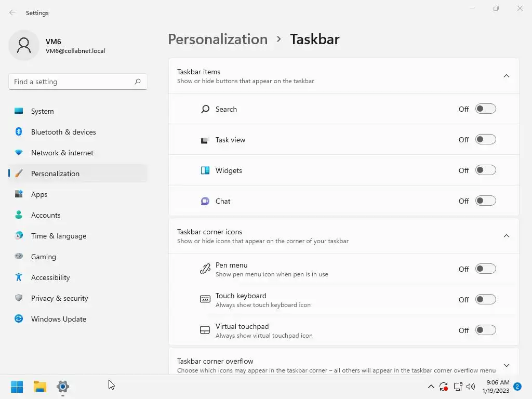The height and width of the screenshot is (399, 532).
Task: Toggle the Touch keyboard switch on
Action: coord(485,300)
